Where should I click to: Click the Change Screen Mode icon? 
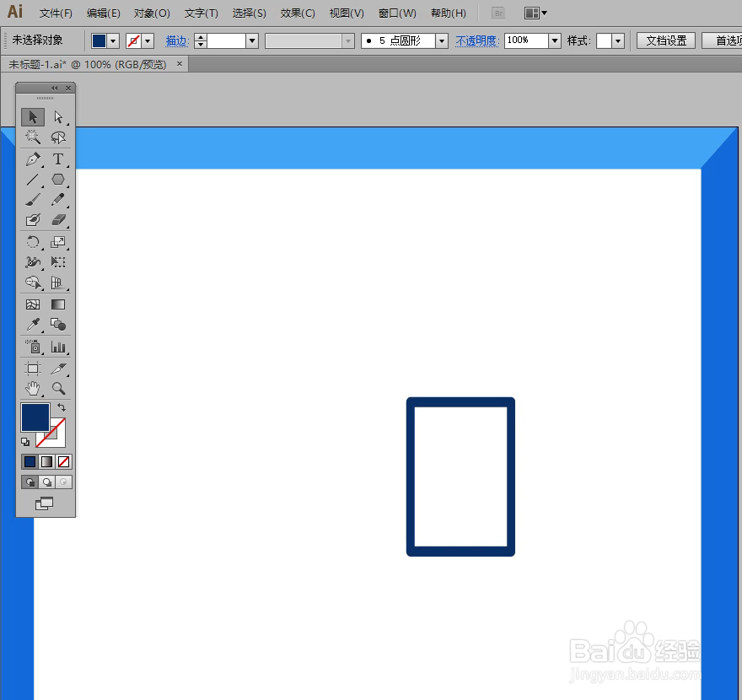(x=44, y=503)
